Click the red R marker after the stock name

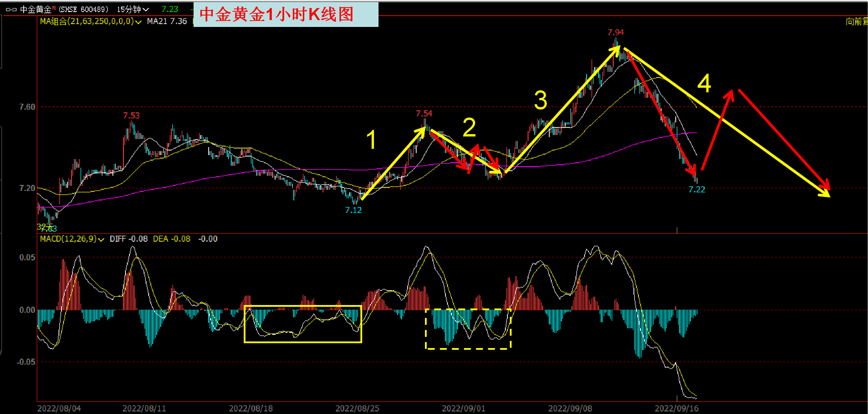point(54,8)
